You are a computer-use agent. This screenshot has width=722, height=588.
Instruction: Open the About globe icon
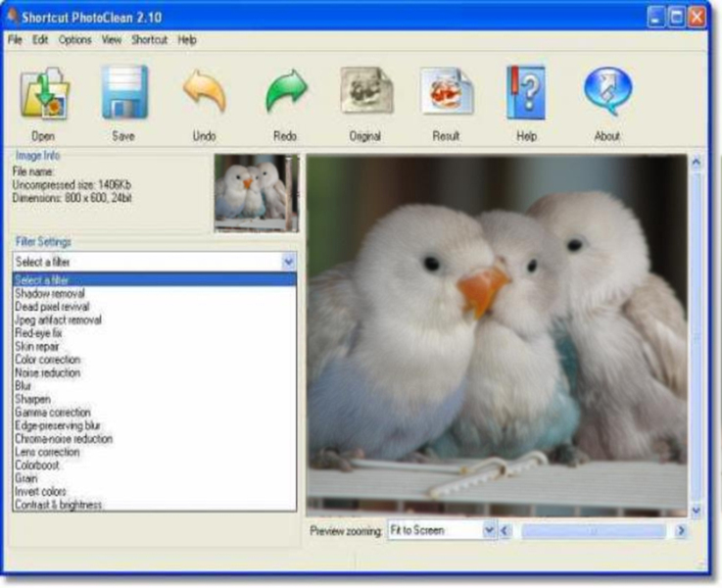click(607, 95)
